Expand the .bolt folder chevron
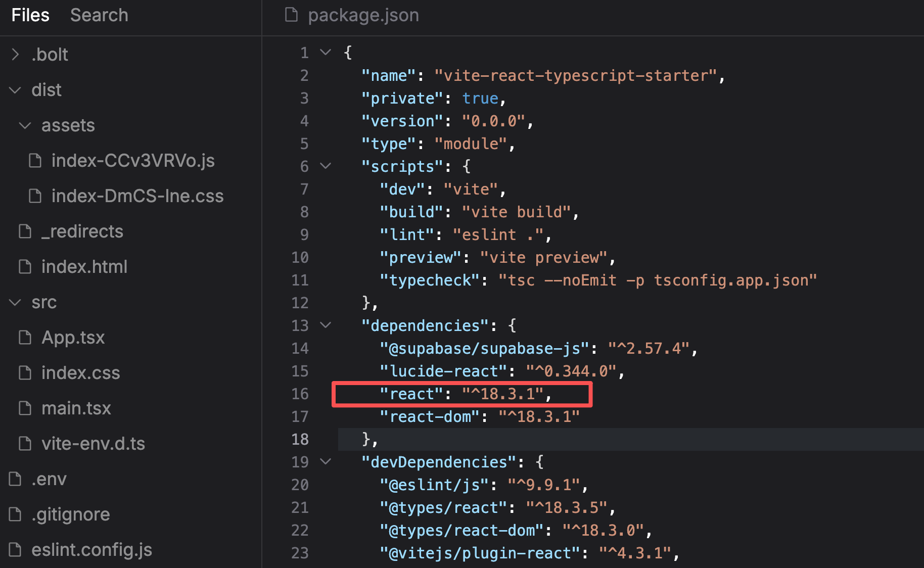This screenshot has height=568, width=924. (x=15, y=54)
